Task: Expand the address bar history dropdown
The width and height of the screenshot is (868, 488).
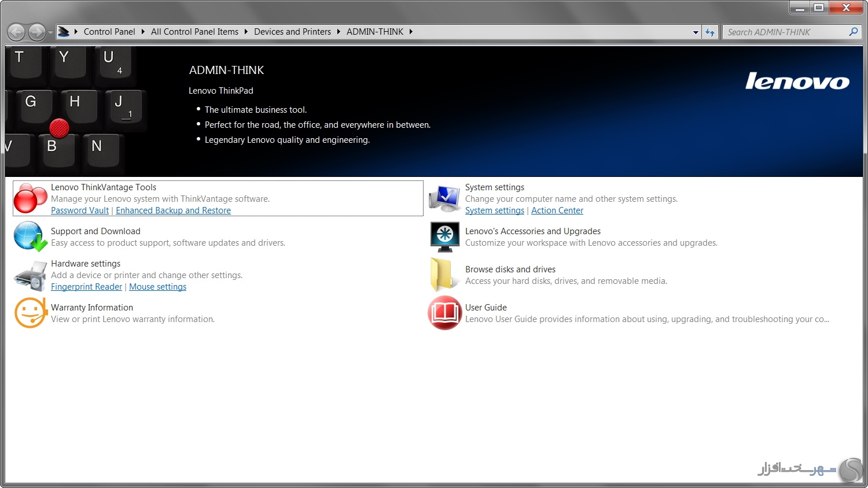Action: pyautogui.click(x=696, y=32)
